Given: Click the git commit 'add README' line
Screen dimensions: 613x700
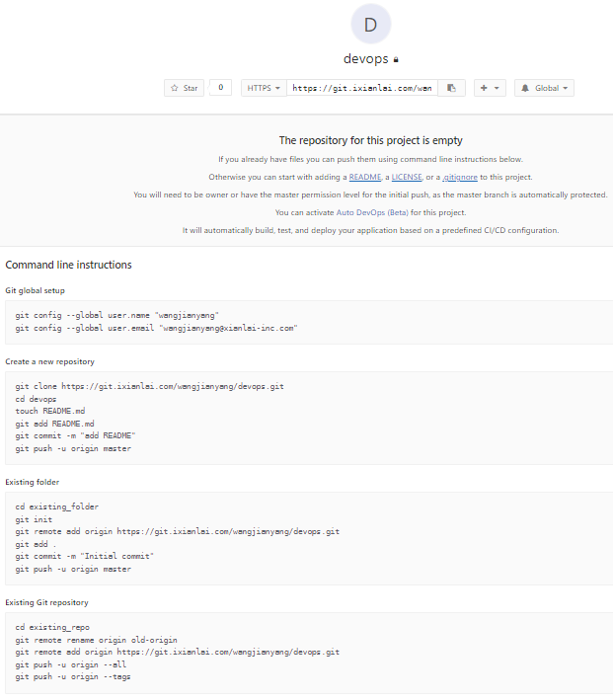Looking at the screenshot, I should (75, 435).
